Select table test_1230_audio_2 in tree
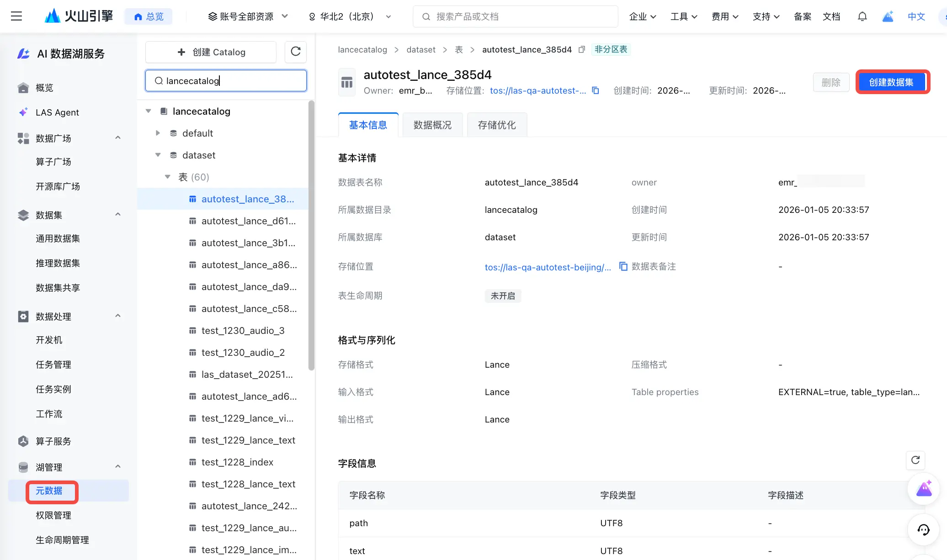This screenshot has width=947, height=560. pos(243,353)
